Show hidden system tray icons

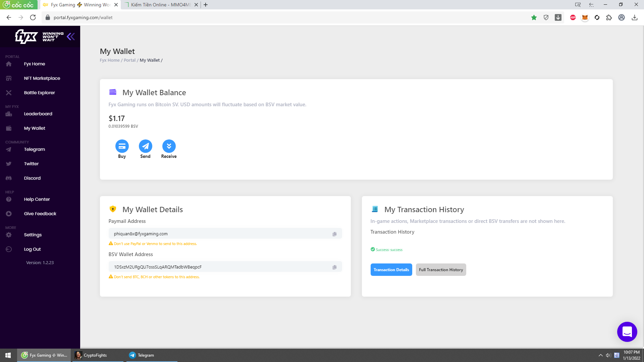click(600, 355)
